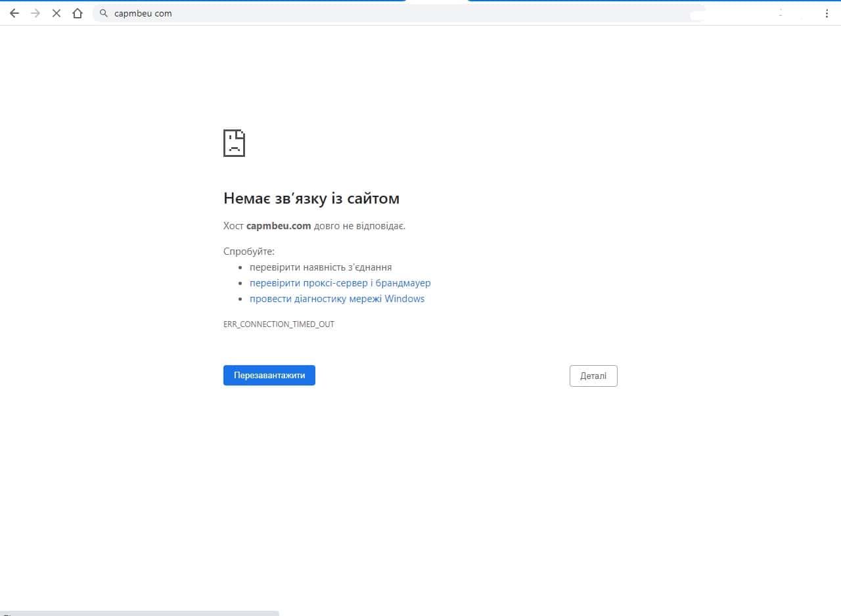Open перевірити проксі-сервер і брандмауер link
Screen dimensions: 841x616
tap(340, 283)
